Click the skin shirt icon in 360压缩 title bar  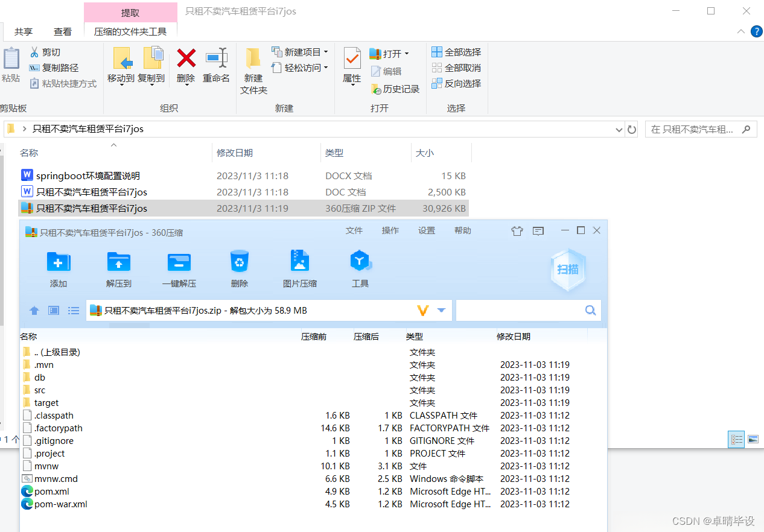[x=517, y=230]
